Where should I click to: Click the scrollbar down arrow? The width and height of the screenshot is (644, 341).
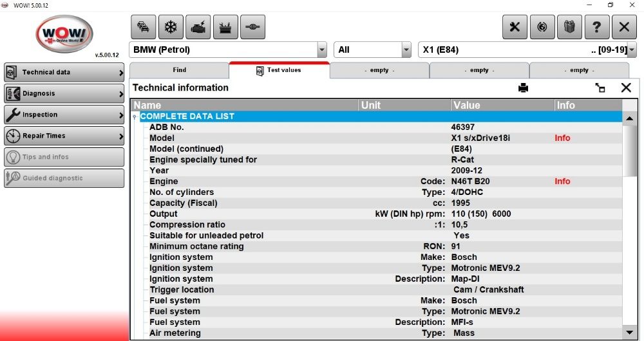[630, 333]
